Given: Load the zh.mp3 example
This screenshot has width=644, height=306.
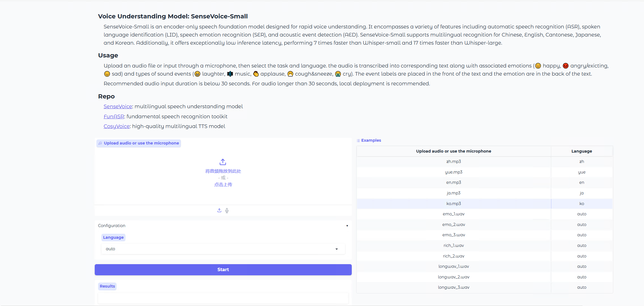Looking at the screenshot, I should pyautogui.click(x=453, y=162).
